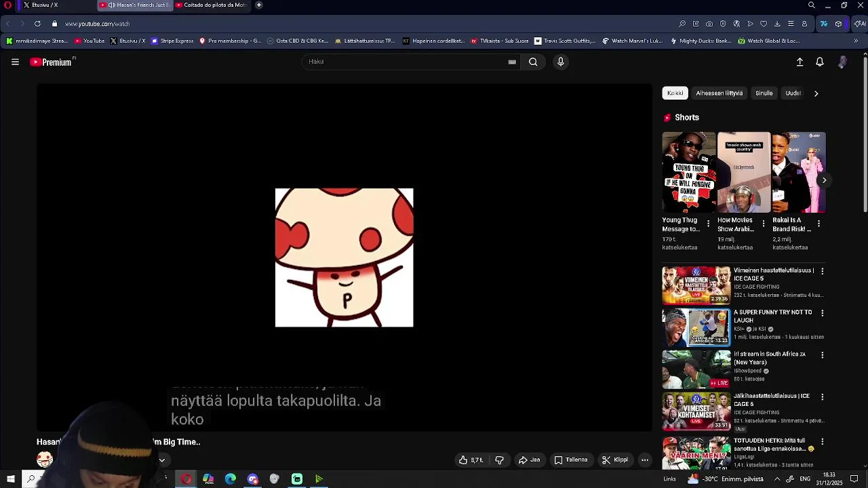
Task: Open the Opera downloads icon
Action: coord(777,24)
